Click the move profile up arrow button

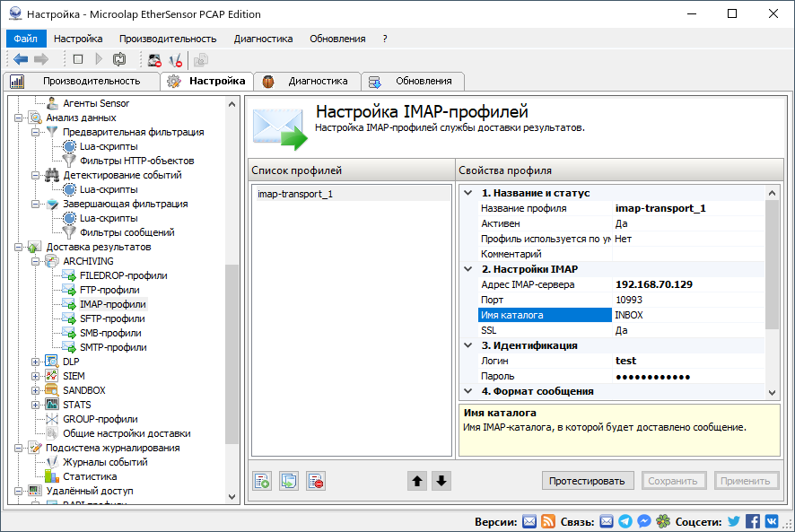coord(417,480)
